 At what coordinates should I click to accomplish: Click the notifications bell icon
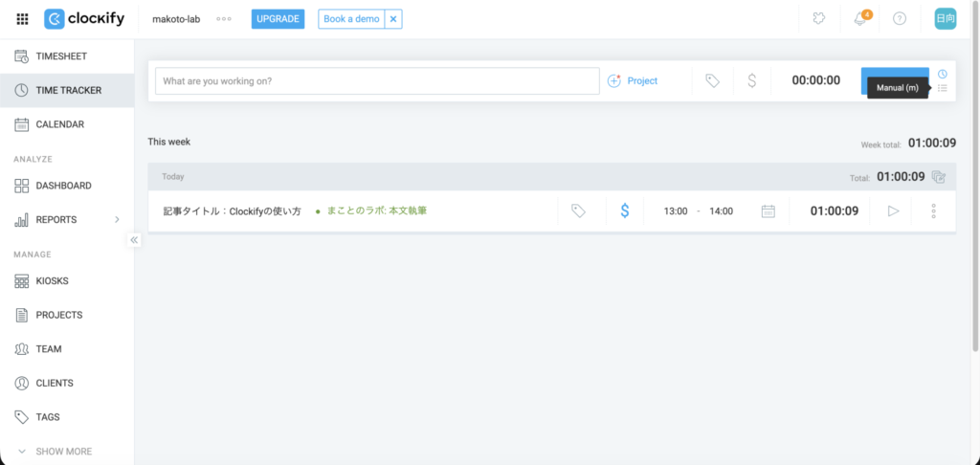pos(860,19)
